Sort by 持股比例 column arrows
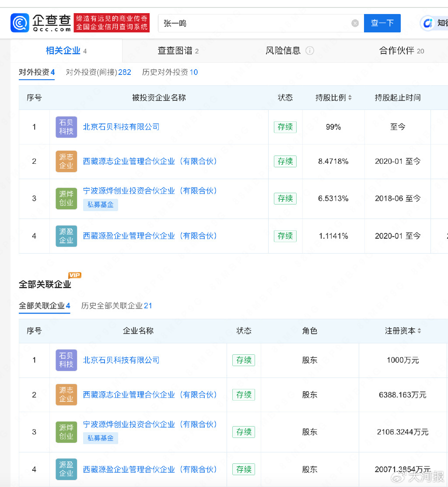Image resolution: width=448 pixels, height=487 pixels. [x=350, y=98]
